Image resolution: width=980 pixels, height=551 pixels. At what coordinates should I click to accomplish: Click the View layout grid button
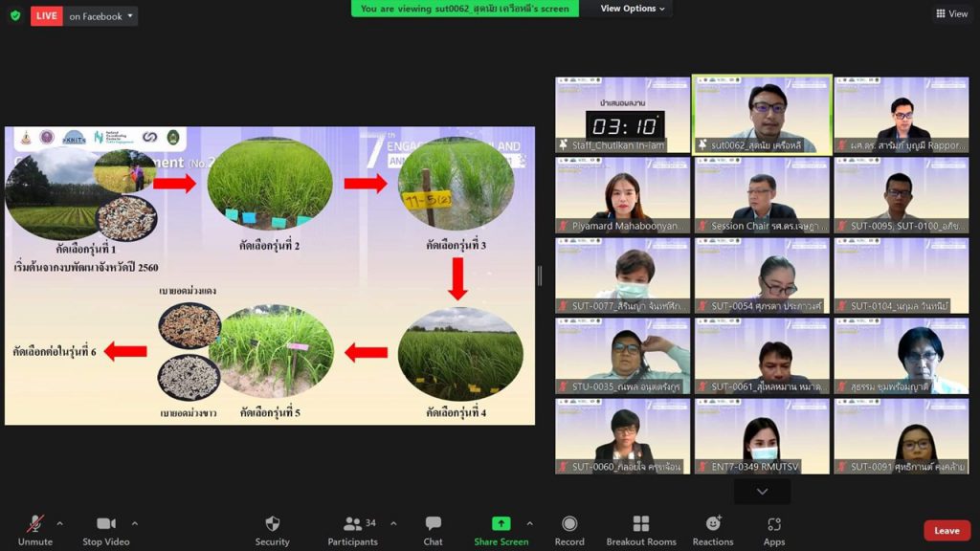[951, 13]
